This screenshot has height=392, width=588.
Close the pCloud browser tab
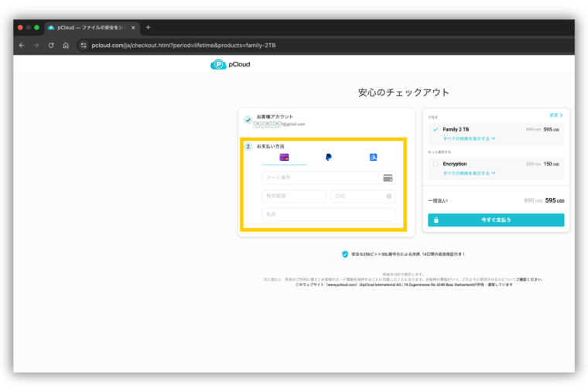(133, 27)
